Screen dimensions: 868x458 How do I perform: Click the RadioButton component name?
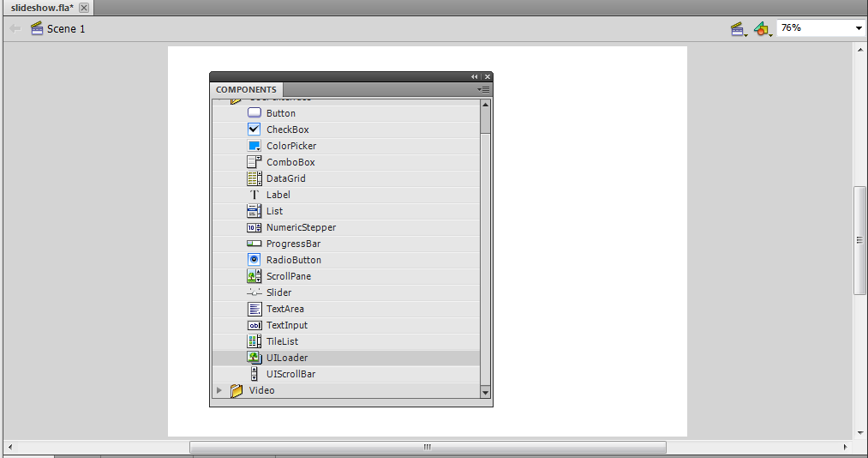point(293,260)
